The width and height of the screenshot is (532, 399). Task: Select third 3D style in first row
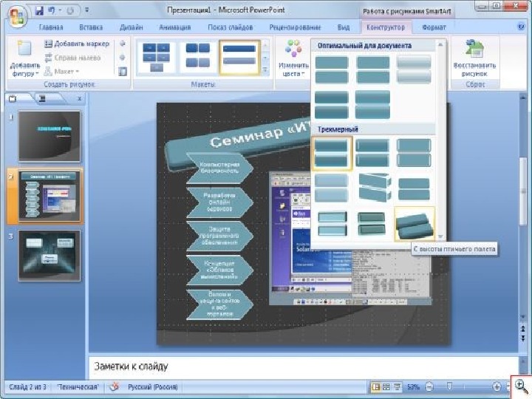[414, 154]
